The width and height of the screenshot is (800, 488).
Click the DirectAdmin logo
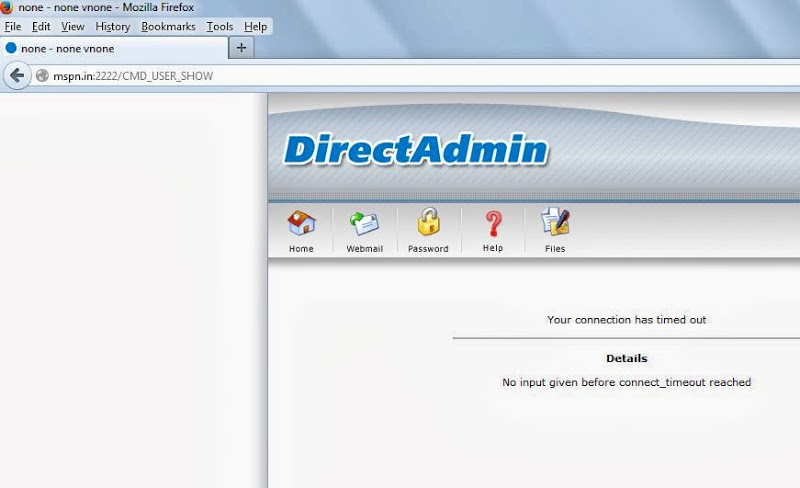tap(416, 150)
